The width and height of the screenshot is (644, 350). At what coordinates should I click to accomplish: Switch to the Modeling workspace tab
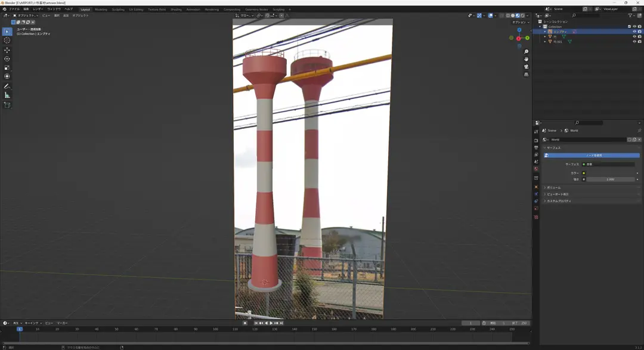[101, 10]
